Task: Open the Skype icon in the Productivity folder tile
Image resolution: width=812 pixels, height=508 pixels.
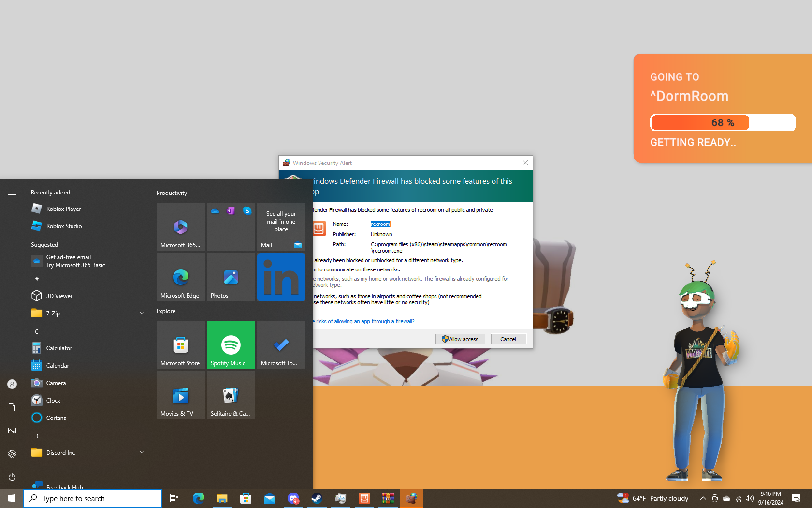Action: 247,211
